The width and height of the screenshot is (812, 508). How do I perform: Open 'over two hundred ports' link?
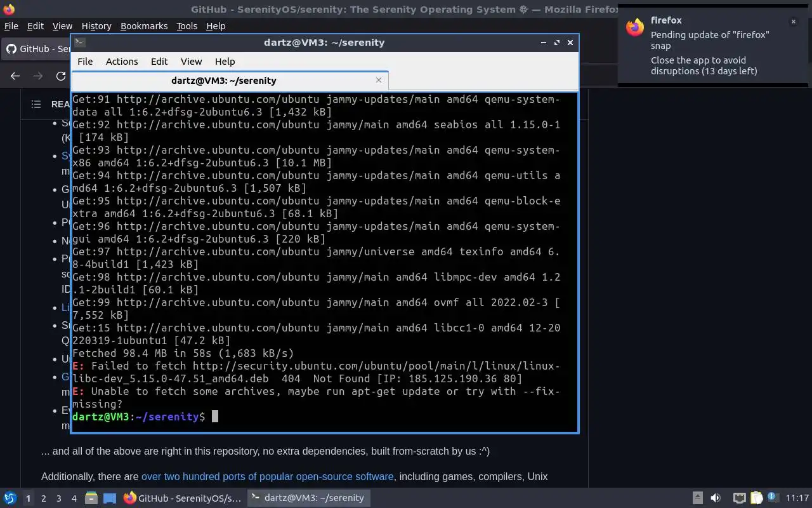coord(267,476)
